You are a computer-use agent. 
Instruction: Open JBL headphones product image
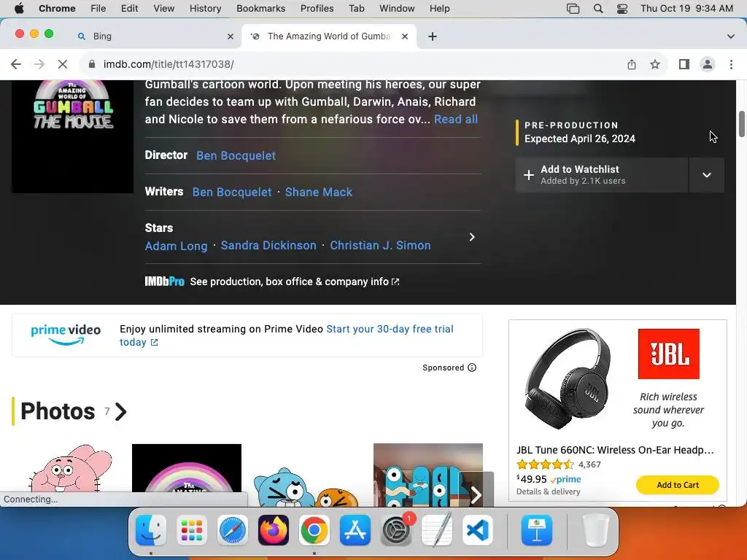[x=568, y=378]
